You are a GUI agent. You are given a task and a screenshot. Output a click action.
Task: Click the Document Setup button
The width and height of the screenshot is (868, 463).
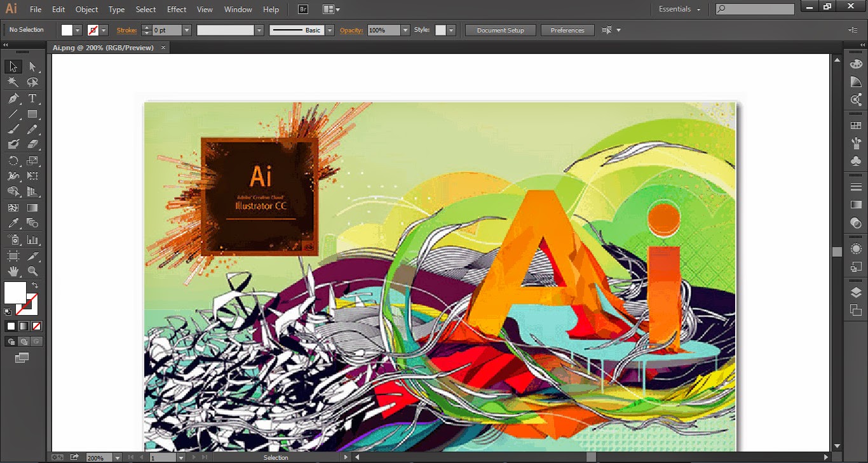(501, 30)
